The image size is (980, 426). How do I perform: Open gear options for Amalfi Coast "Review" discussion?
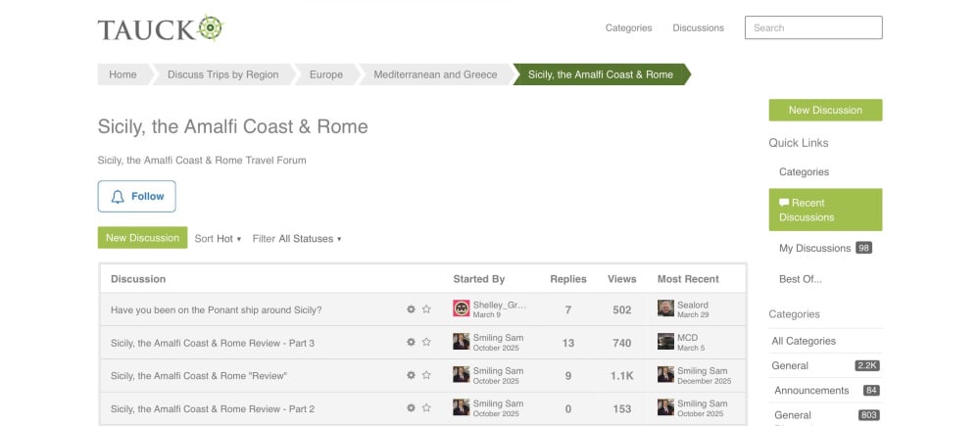pyautogui.click(x=411, y=375)
